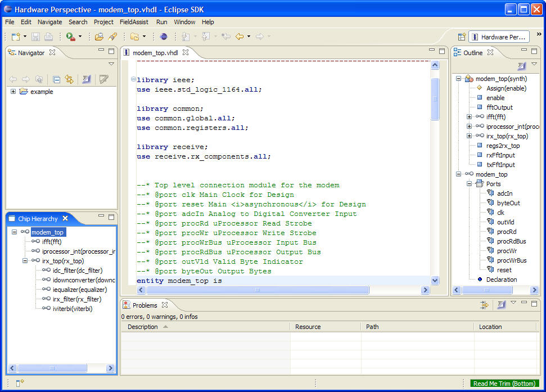Click the purple Eclipse sphere icon
This screenshot has height=392, width=546.
(x=163, y=37)
